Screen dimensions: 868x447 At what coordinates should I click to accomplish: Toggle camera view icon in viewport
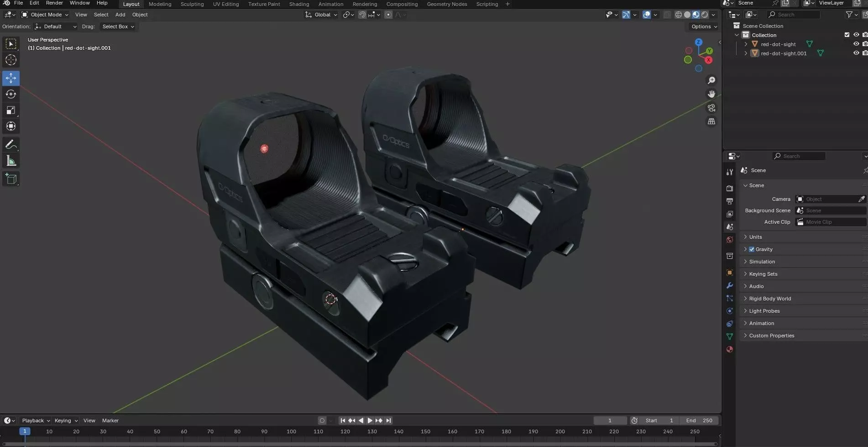pos(711,108)
